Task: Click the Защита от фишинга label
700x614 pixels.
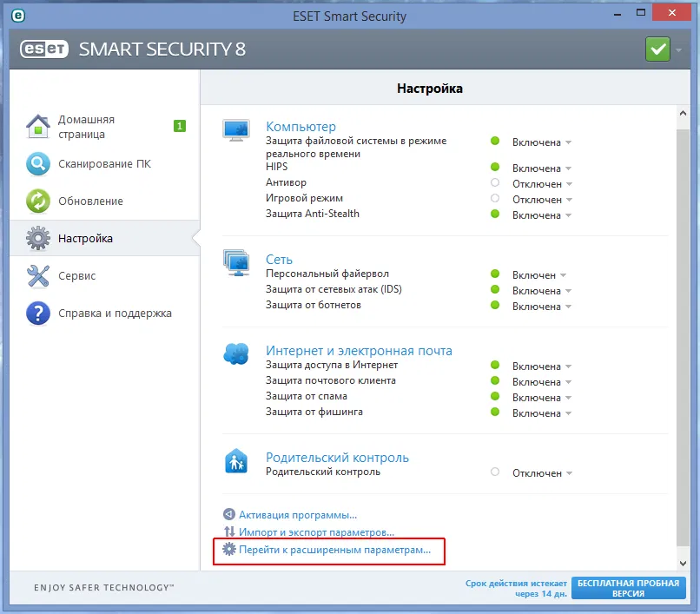Action: tap(314, 412)
